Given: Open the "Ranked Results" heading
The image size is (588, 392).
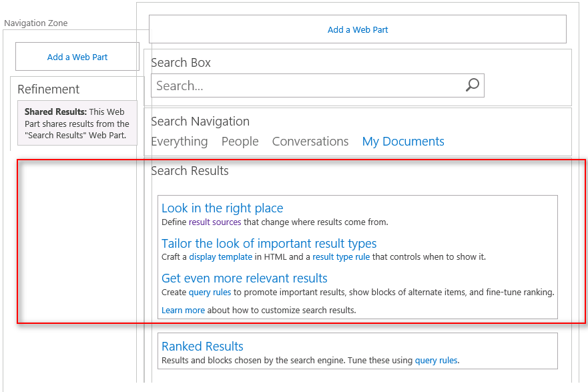Looking at the screenshot, I should point(202,347).
